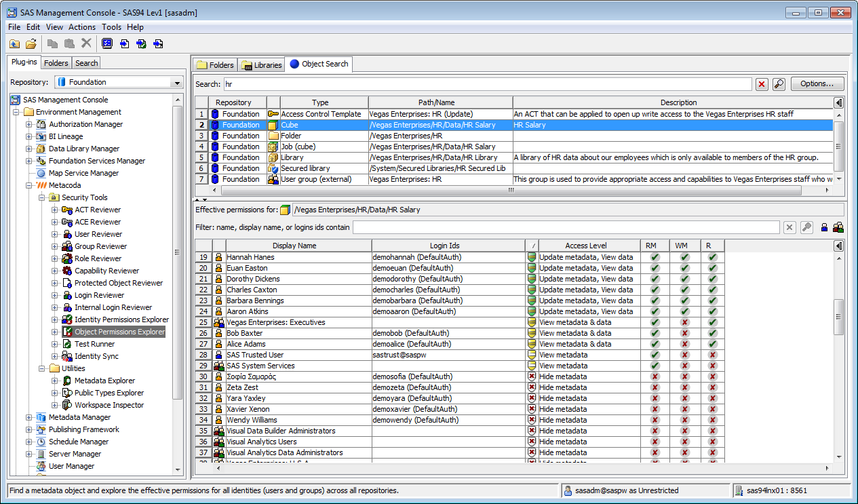Select Login Reviewer in tree

99,295
